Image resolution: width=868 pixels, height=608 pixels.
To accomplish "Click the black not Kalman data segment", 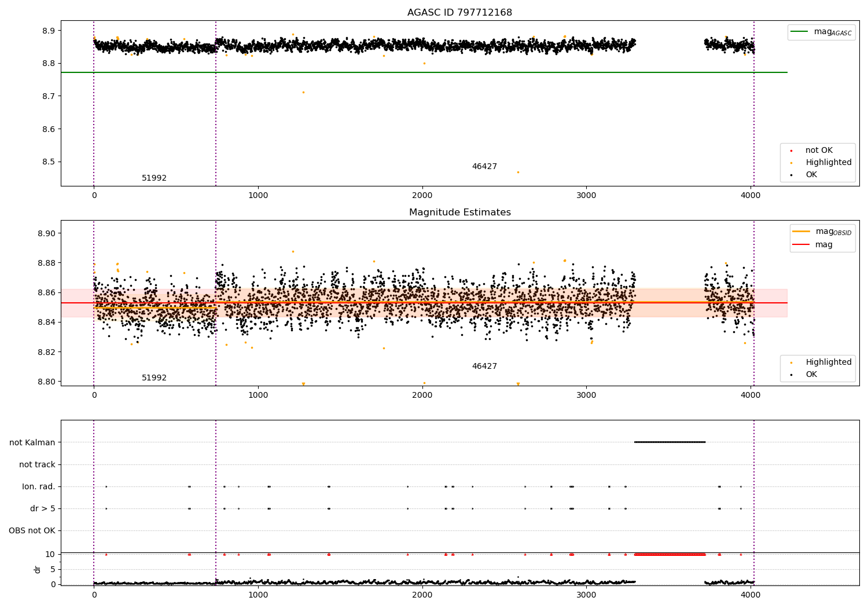I will [670, 442].
